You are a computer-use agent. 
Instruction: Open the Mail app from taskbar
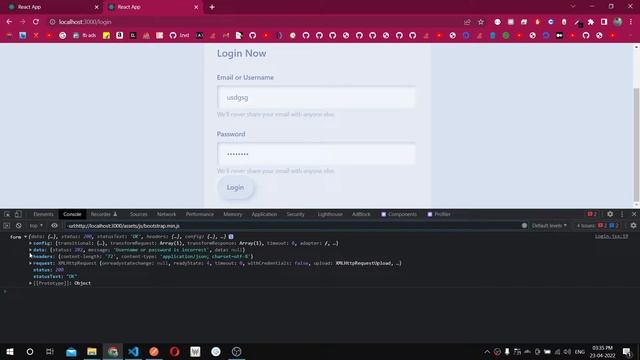(71, 351)
